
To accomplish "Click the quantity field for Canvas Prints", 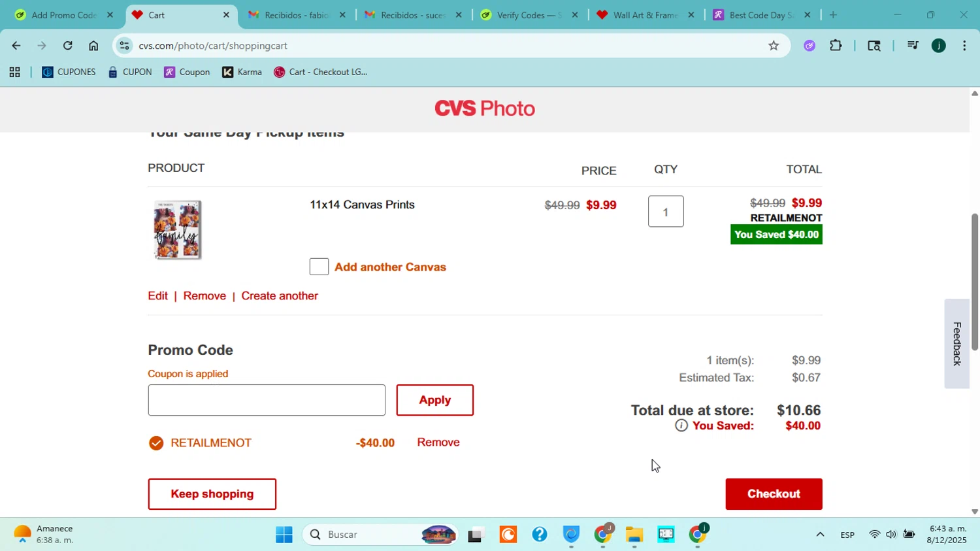I will point(666,212).
